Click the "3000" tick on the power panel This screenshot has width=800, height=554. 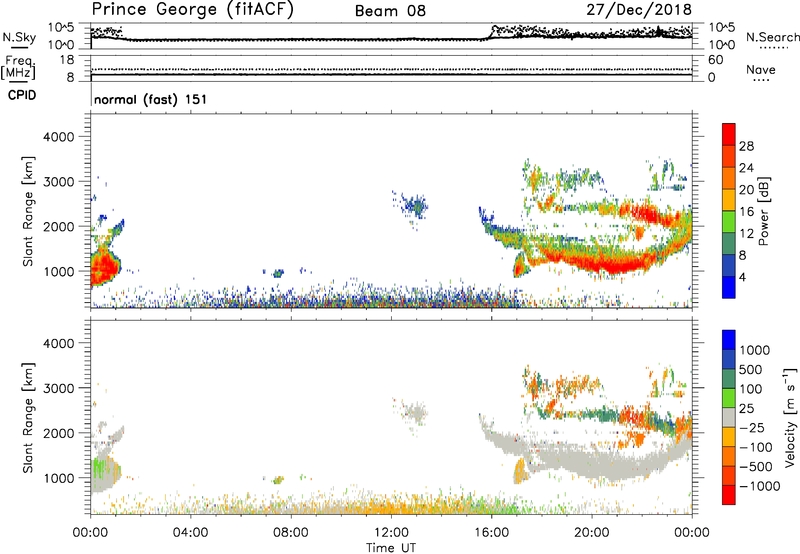[58, 182]
